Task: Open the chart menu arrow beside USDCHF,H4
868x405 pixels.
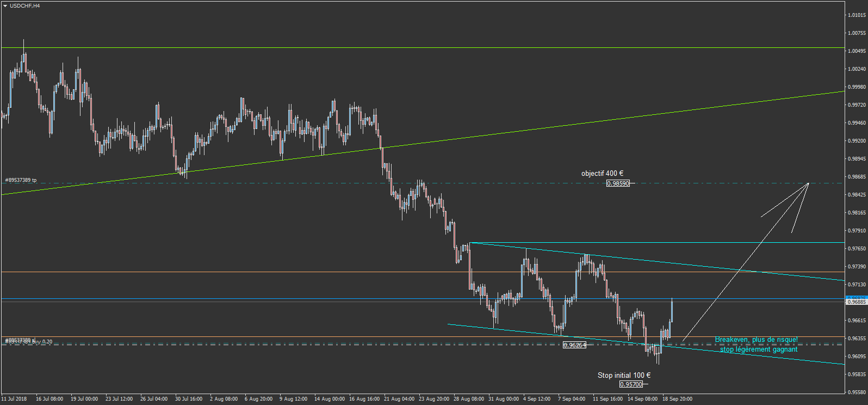Action: tap(5, 6)
